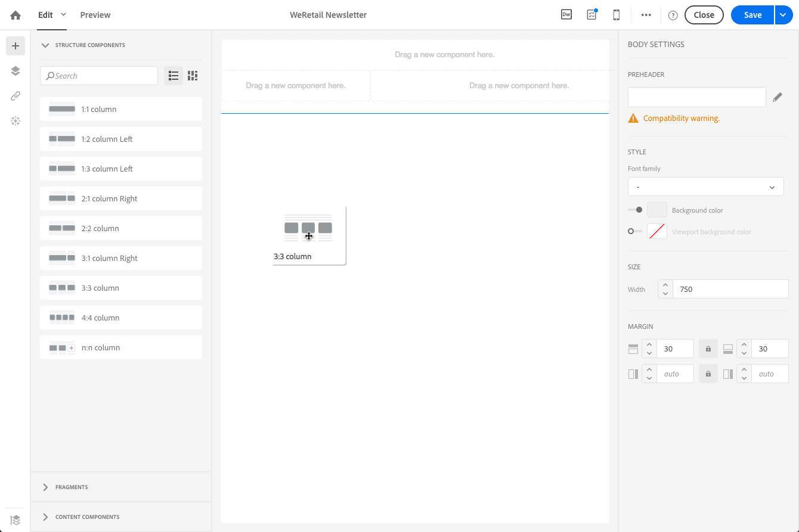This screenshot has width=799, height=532.
Task: Pick the Background color swatch
Action: click(x=656, y=210)
